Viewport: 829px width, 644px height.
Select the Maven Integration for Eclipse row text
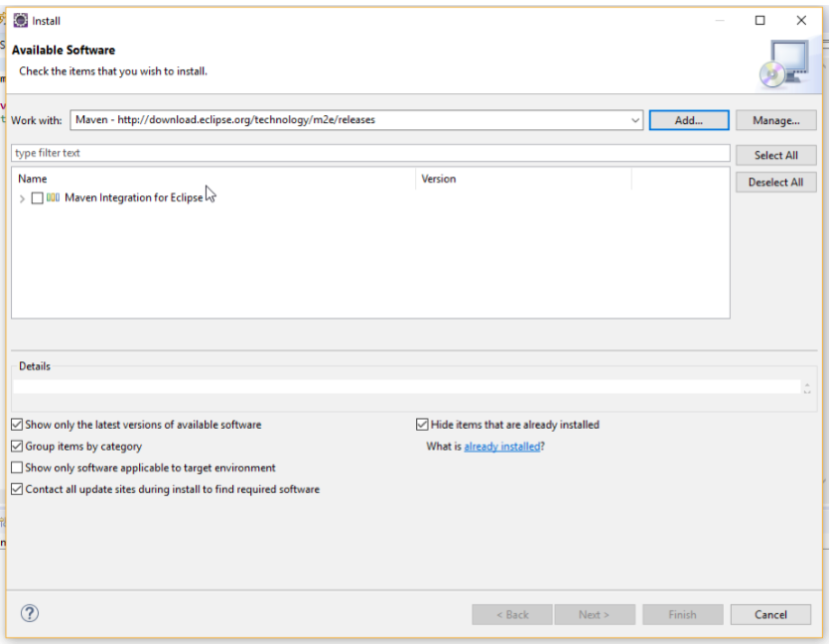[x=134, y=197]
